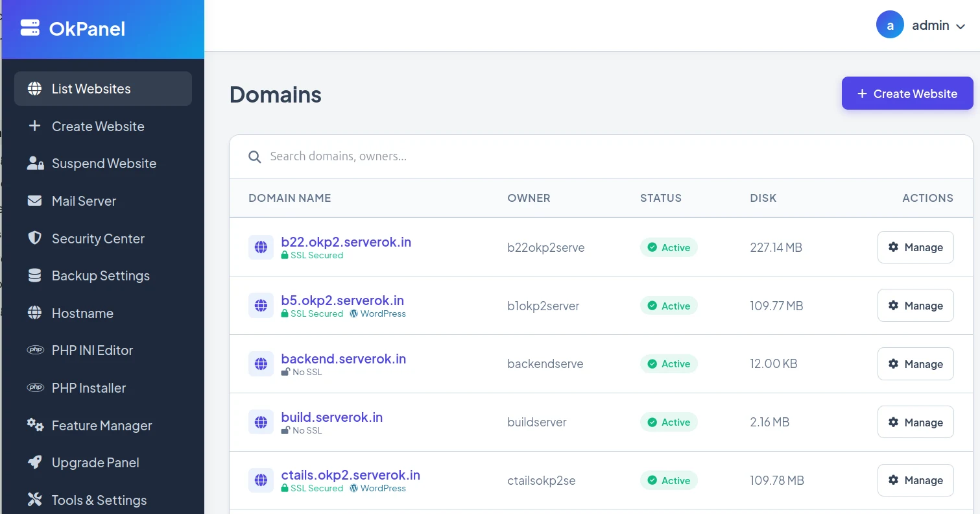Manage b5.okp2.serverok.in
This screenshot has height=514, width=980.
(x=915, y=306)
